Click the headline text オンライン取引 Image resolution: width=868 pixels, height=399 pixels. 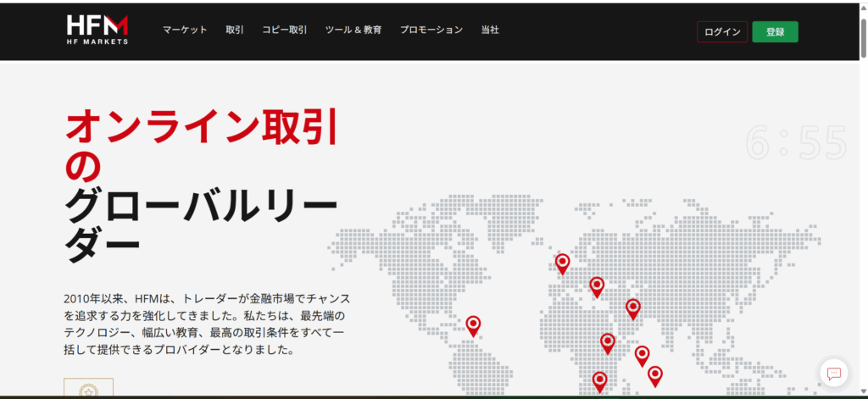[202, 129]
